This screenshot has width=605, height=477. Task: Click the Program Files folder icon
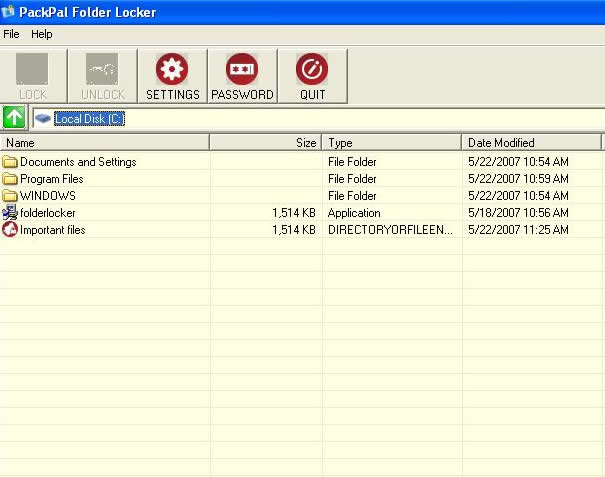click(10, 179)
